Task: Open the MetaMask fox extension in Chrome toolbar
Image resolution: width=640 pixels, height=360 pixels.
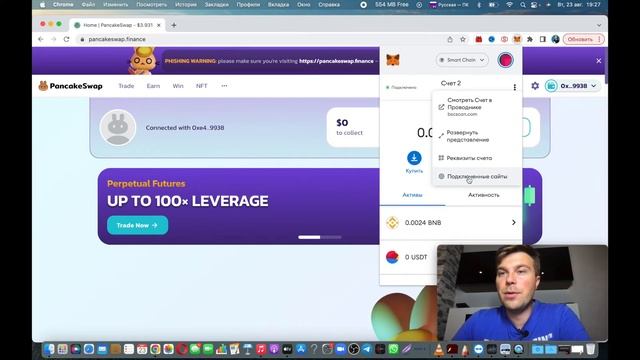Action: [x=517, y=39]
